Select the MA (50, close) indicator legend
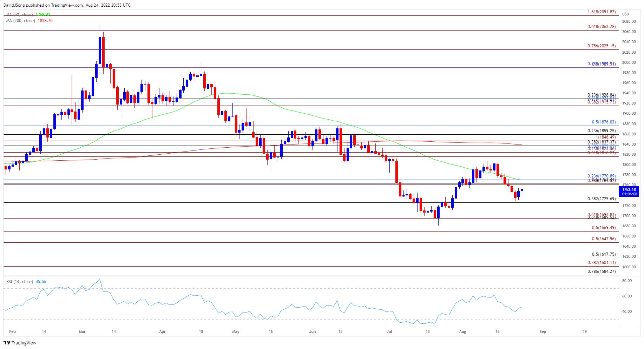This screenshot has width=644, height=349. 20,15
